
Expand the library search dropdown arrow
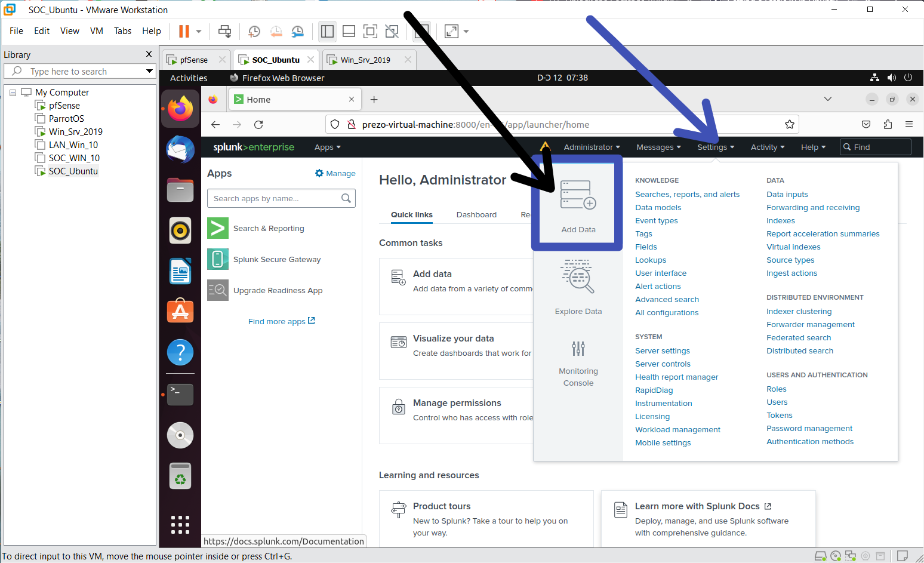coord(149,71)
